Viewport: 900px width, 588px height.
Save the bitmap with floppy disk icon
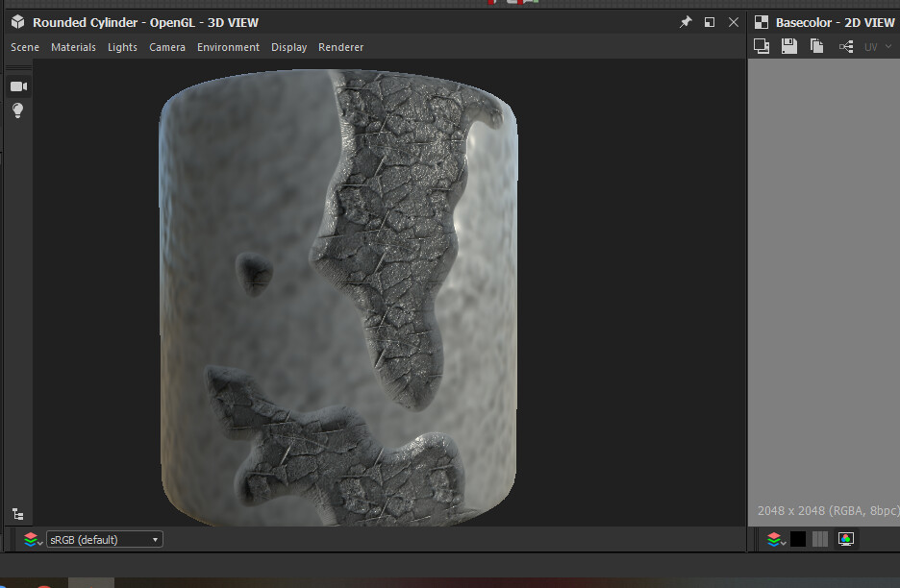click(789, 46)
